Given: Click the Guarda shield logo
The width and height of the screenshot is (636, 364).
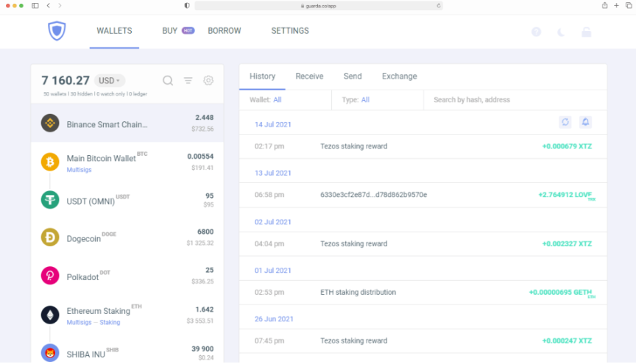Looking at the screenshot, I should tap(57, 31).
